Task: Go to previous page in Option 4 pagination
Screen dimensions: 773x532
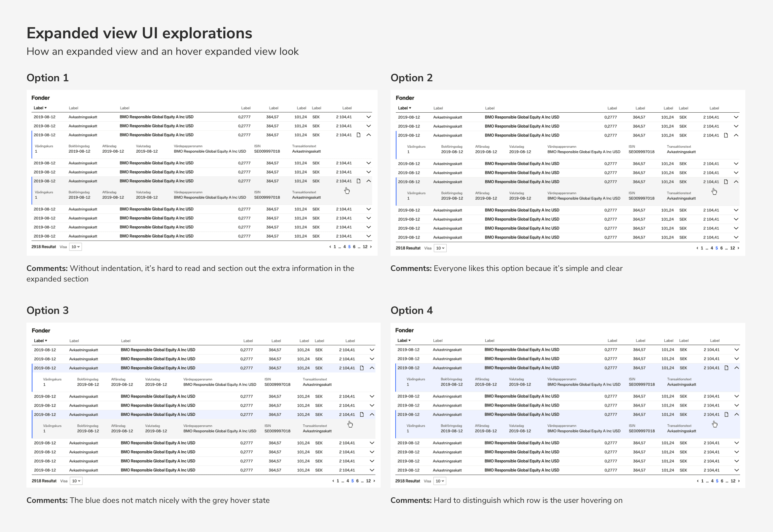Action: 697,481
